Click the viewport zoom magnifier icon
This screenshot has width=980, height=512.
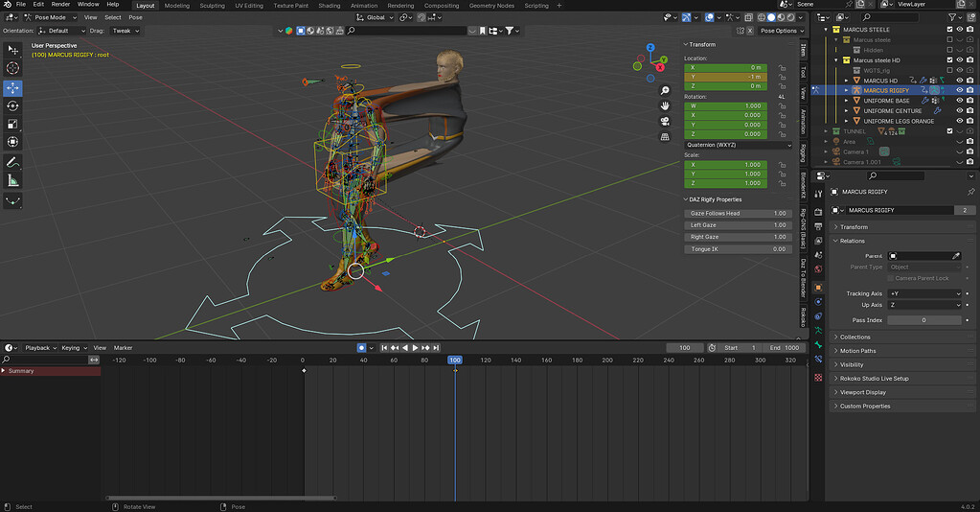click(x=665, y=91)
